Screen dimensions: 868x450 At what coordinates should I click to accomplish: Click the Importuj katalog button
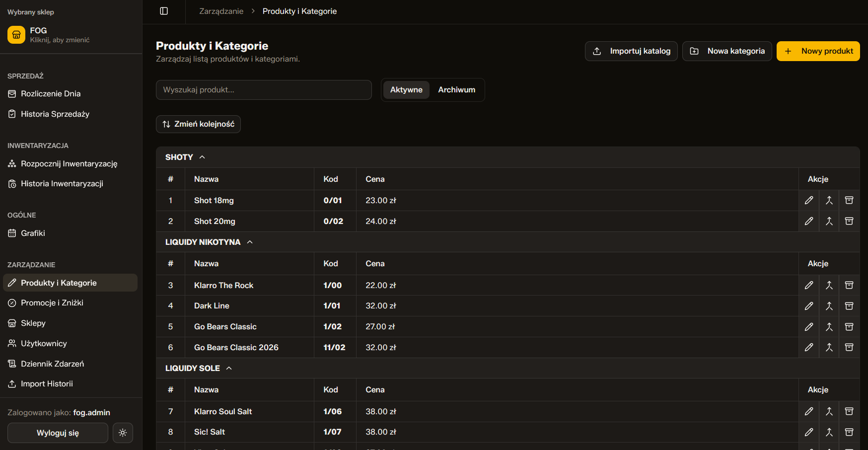click(x=631, y=51)
